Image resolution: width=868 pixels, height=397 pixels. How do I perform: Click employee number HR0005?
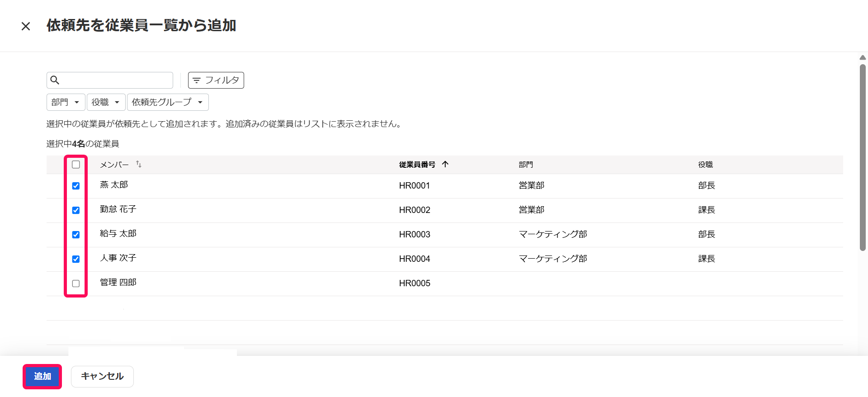(x=415, y=283)
